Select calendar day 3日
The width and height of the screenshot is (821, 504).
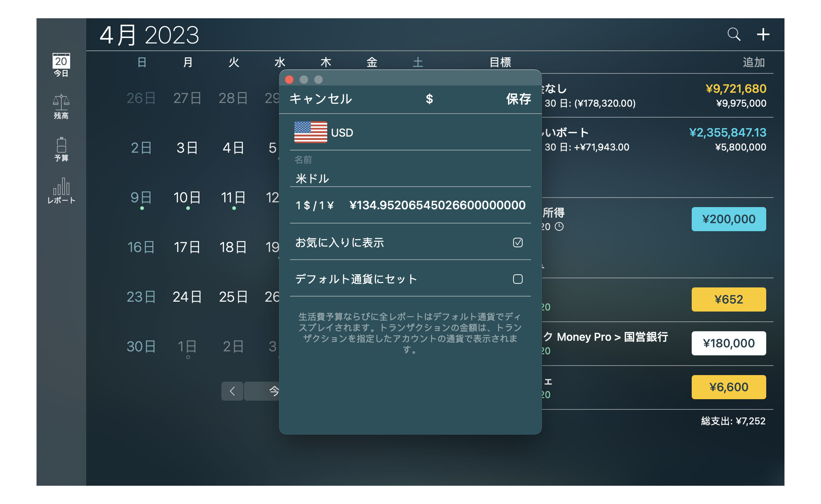[187, 148]
